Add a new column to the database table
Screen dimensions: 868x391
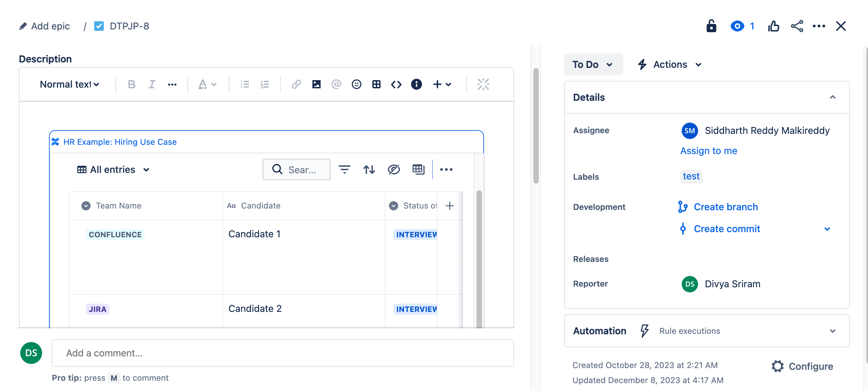450,205
